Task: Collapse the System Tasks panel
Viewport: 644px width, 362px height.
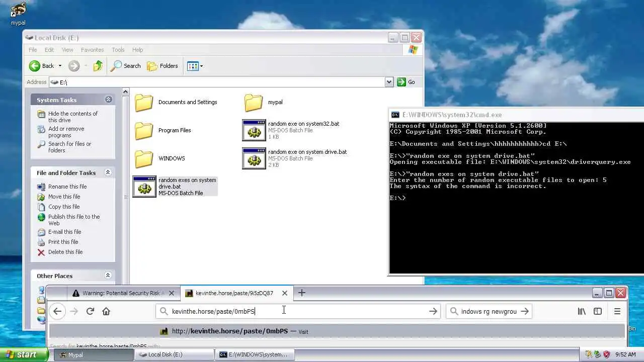Action: point(108,100)
